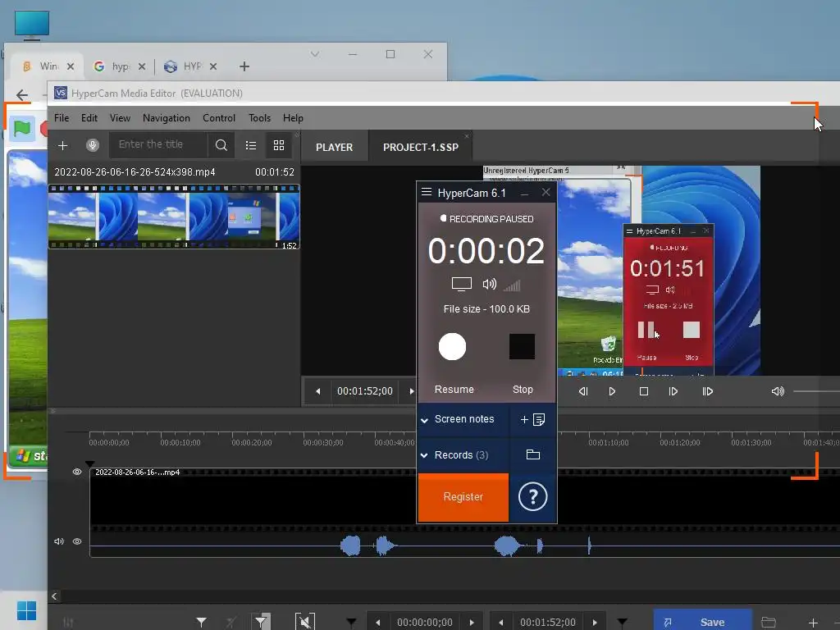
Task: Click the mute audio crossed speaker icon
Action: [305, 622]
